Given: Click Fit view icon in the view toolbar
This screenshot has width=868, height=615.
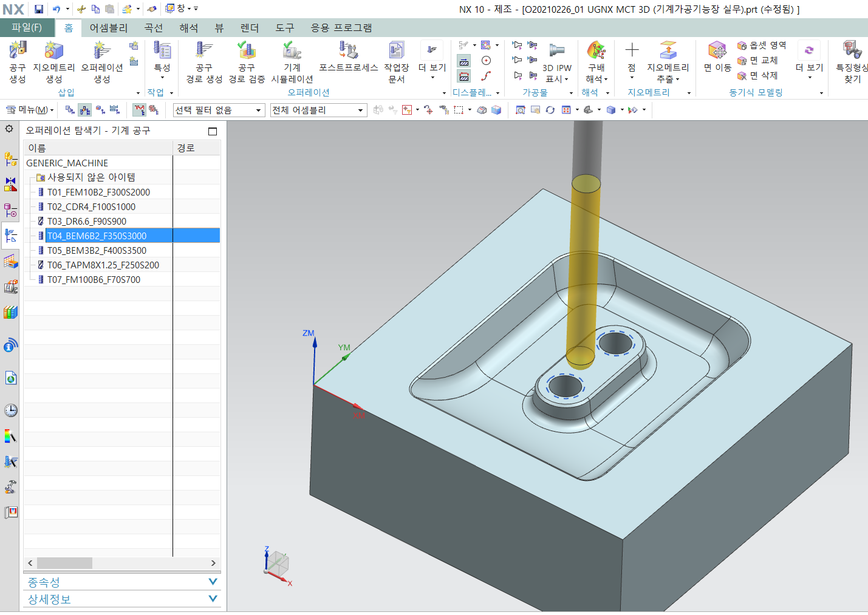Looking at the screenshot, I should (x=521, y=110).
